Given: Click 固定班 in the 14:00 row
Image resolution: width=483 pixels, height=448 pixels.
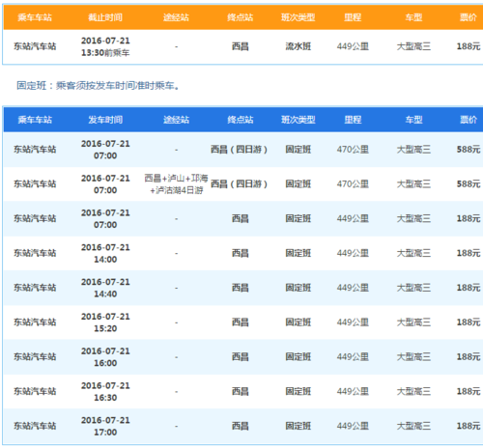Looking at the screenshot, I should tap(298, 253).
